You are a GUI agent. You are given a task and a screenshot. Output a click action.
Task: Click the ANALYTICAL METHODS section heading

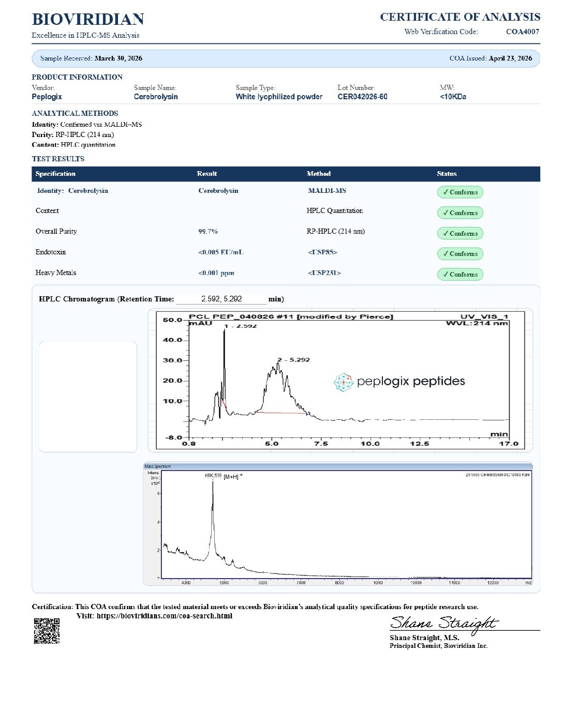point(75,113)
